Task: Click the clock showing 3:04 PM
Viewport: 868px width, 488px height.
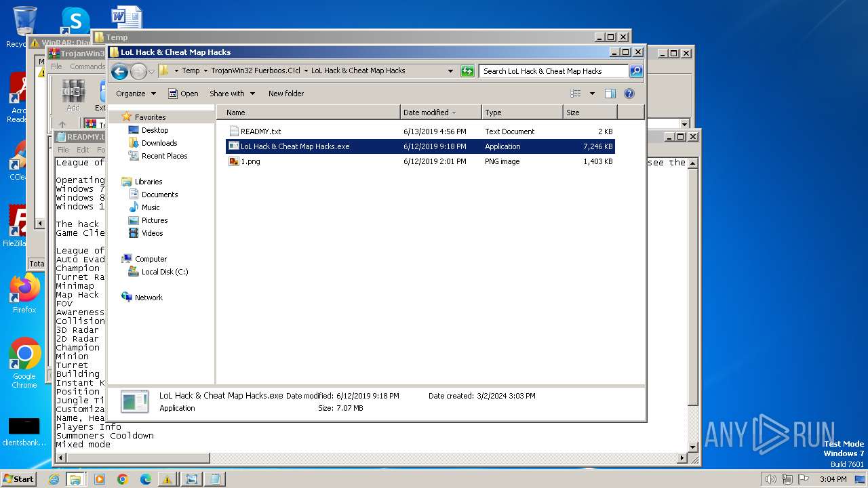Action: tap(833, 479)
